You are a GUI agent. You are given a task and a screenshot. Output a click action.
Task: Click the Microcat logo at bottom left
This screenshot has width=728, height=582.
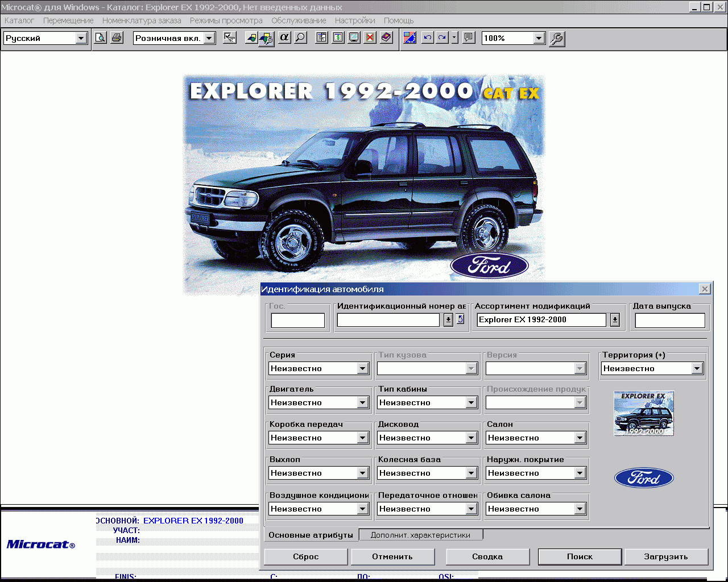[41, 544]
